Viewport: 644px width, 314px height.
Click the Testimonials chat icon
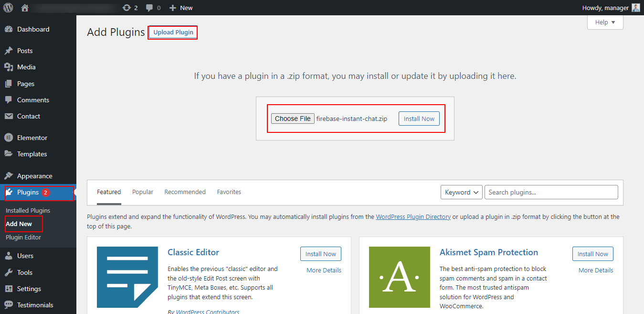click(x=9, y=305)
